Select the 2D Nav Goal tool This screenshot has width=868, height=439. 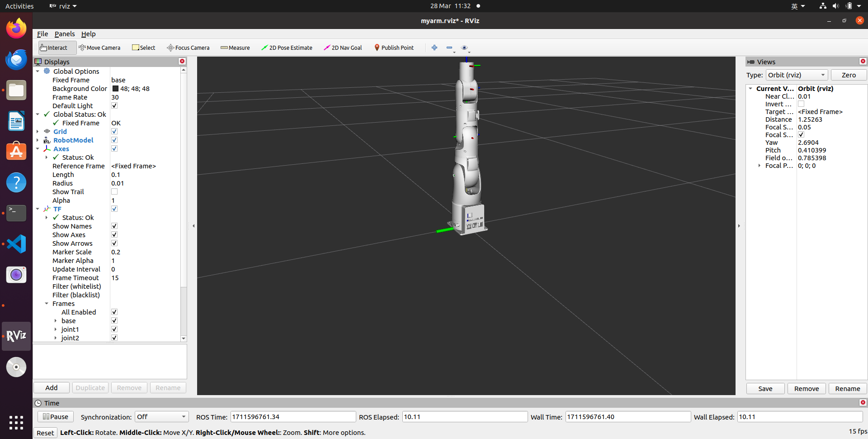[x=343, y=48]
